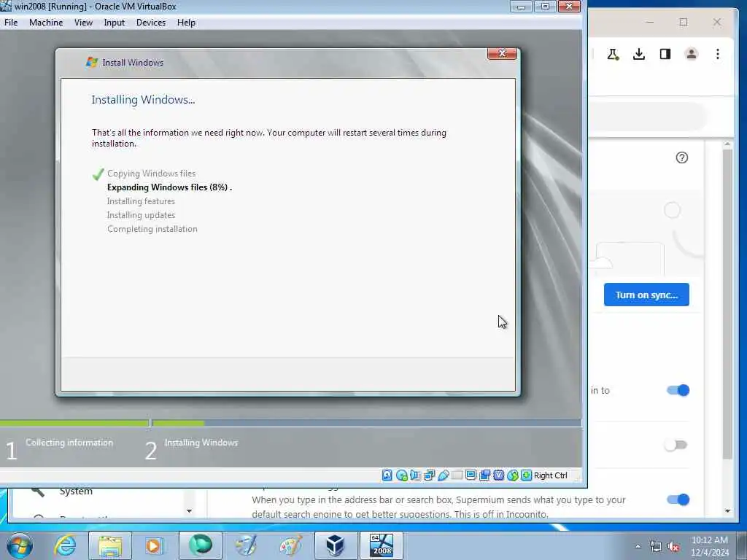The width and height of the screenshot is (747, 560).
Task: Switch to the win2008 VM taskbar icon
Action: pyautogui.click(x=381, y=545)
